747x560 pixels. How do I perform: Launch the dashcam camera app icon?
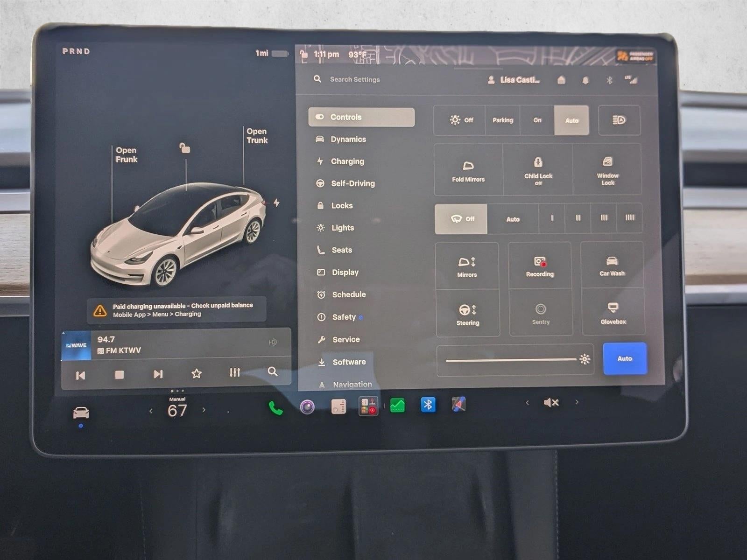[x=307, y=407]
